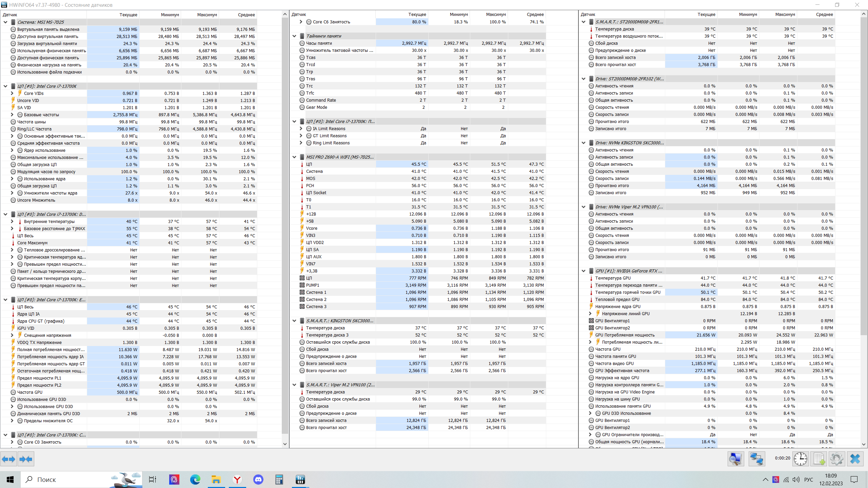Click expand-columns blue outward arrows button
The image size is (868, 488).
[8, 459]
